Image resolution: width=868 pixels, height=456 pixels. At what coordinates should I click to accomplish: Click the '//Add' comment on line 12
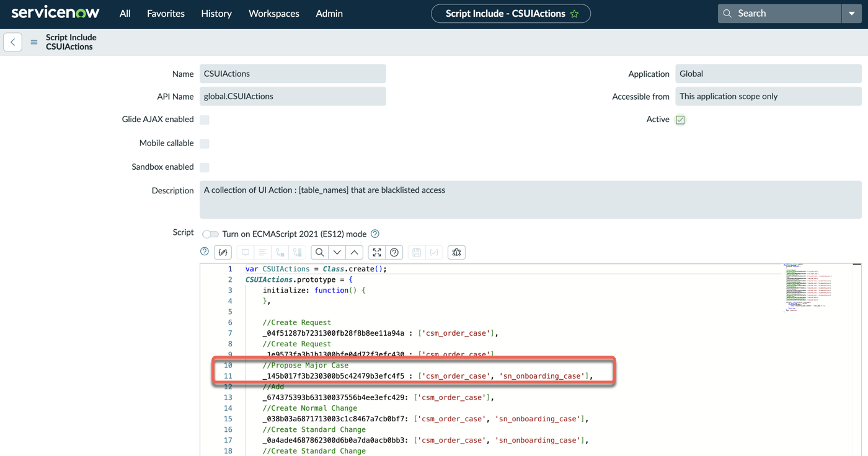[x=273, y=387]
